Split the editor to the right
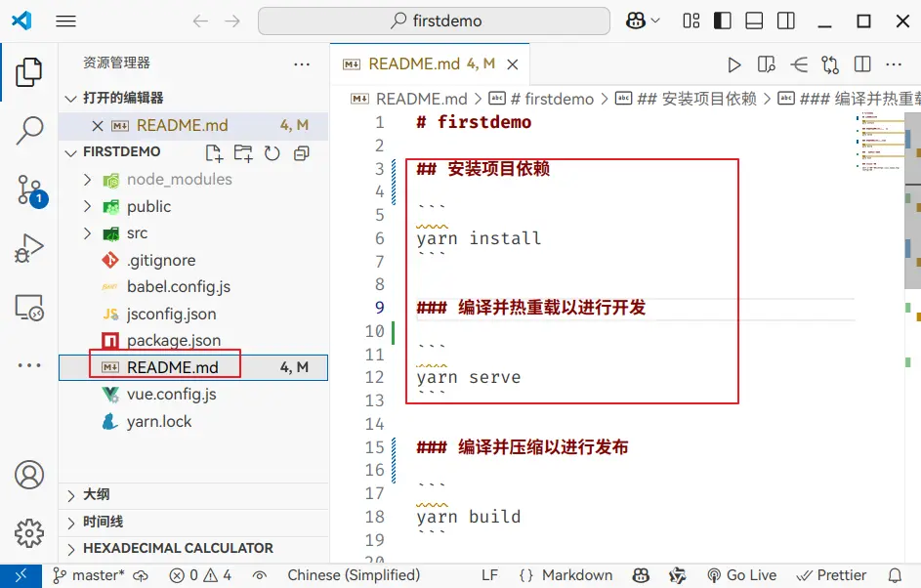The width and height of the screenshot is (921, 588). click(862, 64)
